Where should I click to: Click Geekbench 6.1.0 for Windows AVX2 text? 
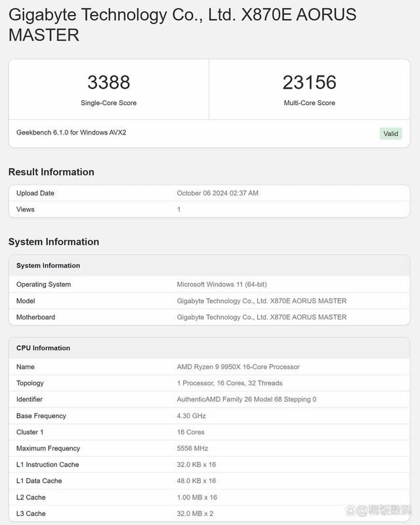tap(71, 133)
